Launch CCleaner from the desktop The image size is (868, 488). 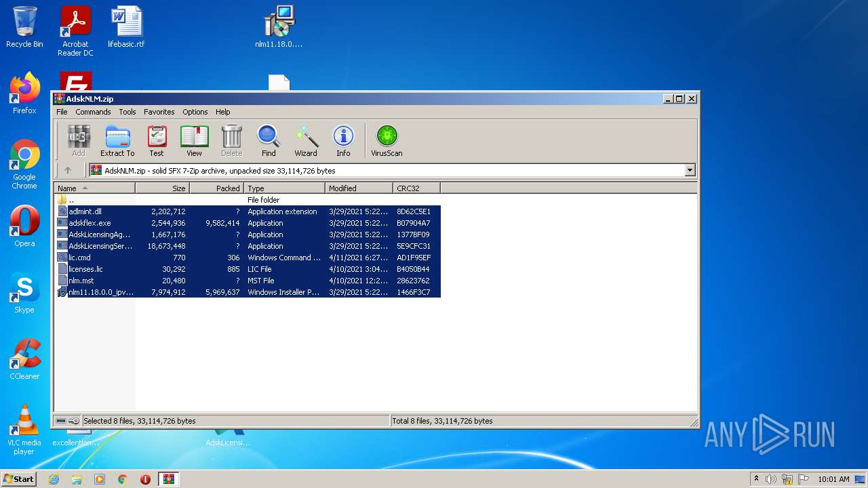[24, 359]
